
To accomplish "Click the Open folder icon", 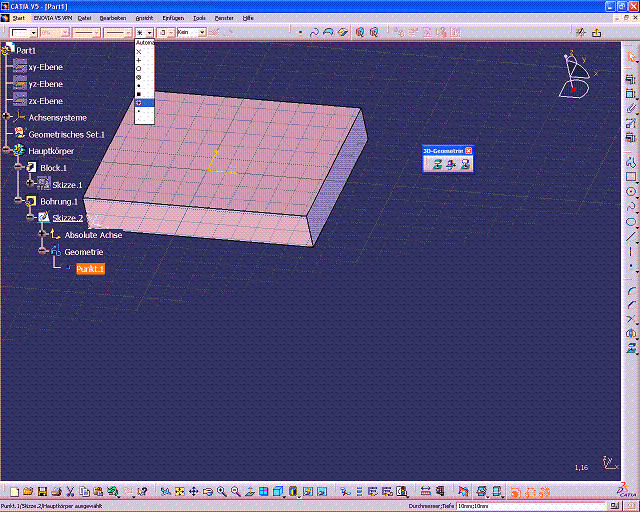I will [28, 492].
